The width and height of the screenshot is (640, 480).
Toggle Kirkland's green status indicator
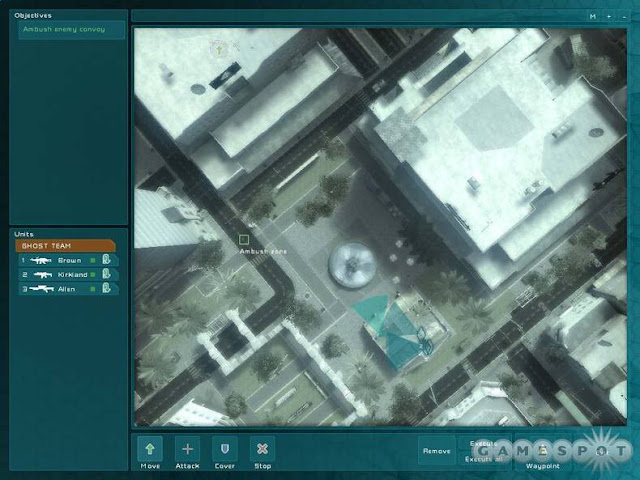click(x=93, y=275)
